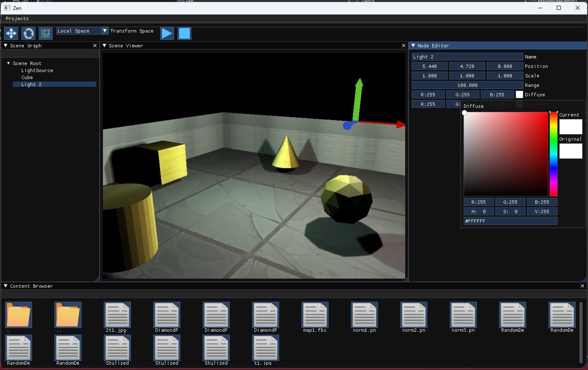Click the Diffuse G:255 field in Node Editor
This screenshot has height=370, width=588.
tap(462, 95)
